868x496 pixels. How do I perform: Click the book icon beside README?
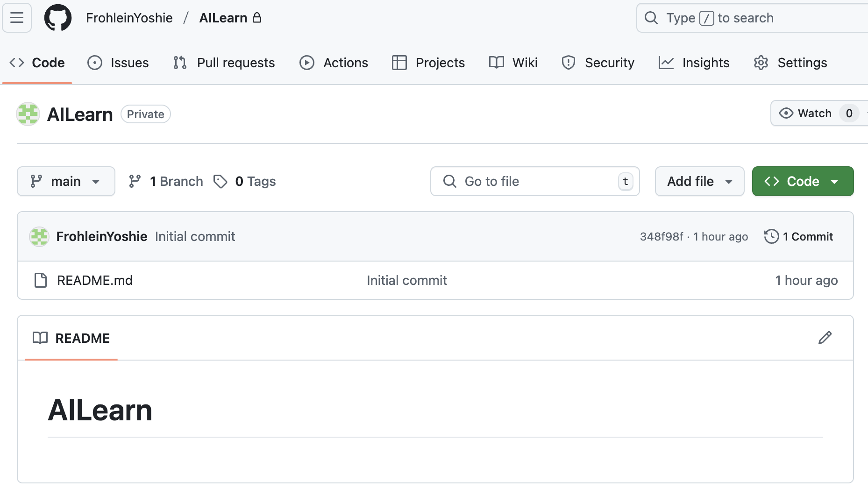click(x=40, y=338)
